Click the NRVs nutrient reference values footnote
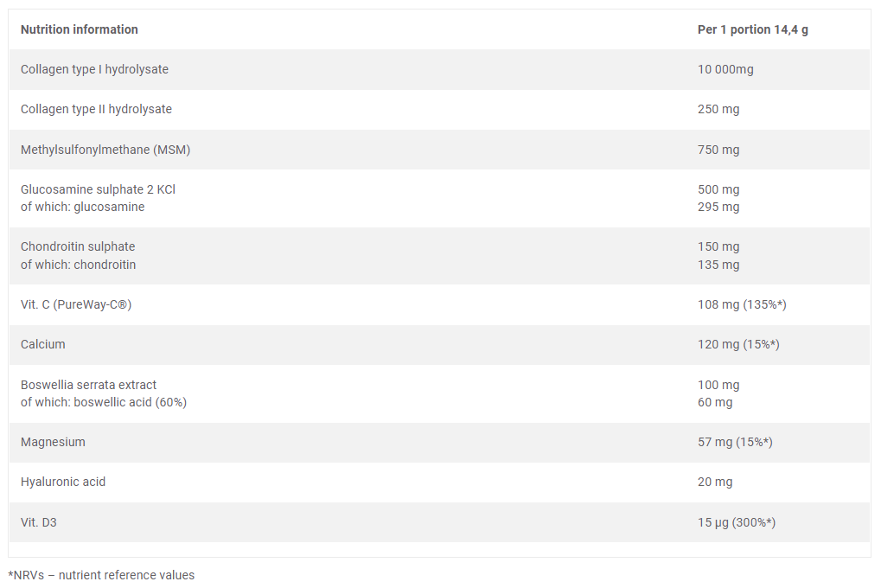881x588 pixels. click(101, 576)
